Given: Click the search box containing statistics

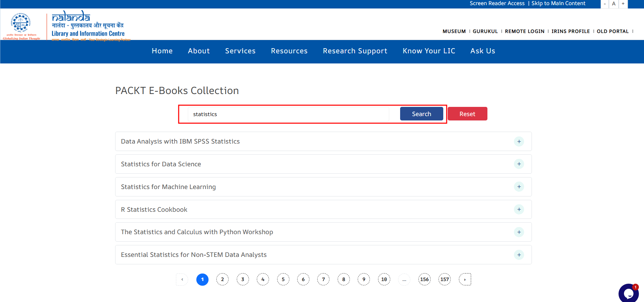Looking at the screenshot, I should coord(288,114).
